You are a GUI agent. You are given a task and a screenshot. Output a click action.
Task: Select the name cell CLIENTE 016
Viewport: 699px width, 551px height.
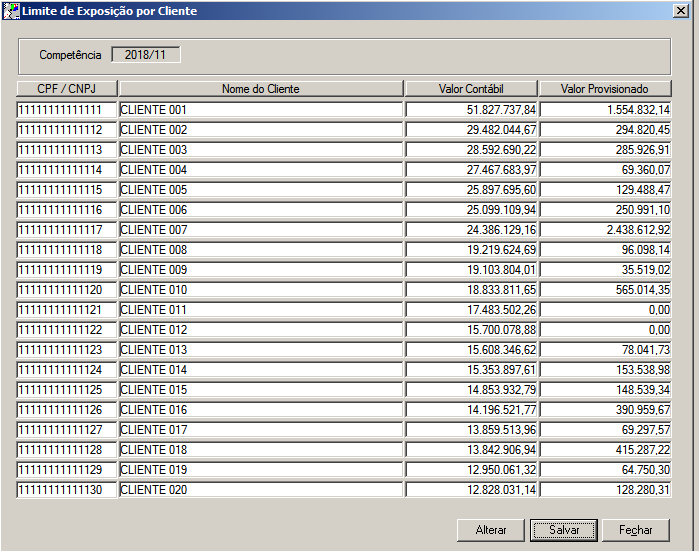[x=261, y=410]
